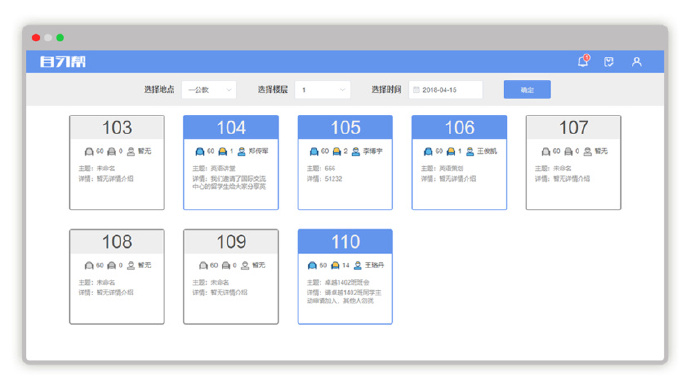Click the green window maximize button

(x=60, y=38)
